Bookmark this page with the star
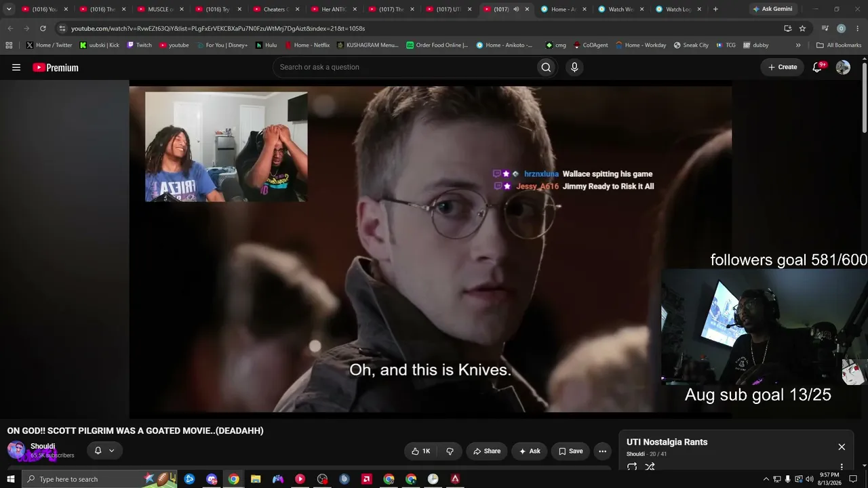 click(x=802, y=28)
